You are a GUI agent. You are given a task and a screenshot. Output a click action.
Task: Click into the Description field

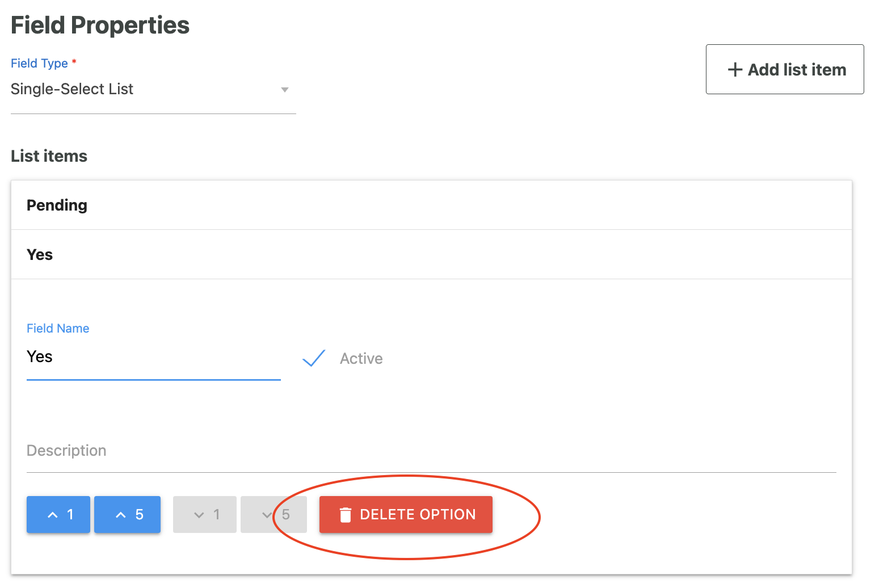(431, 451)
